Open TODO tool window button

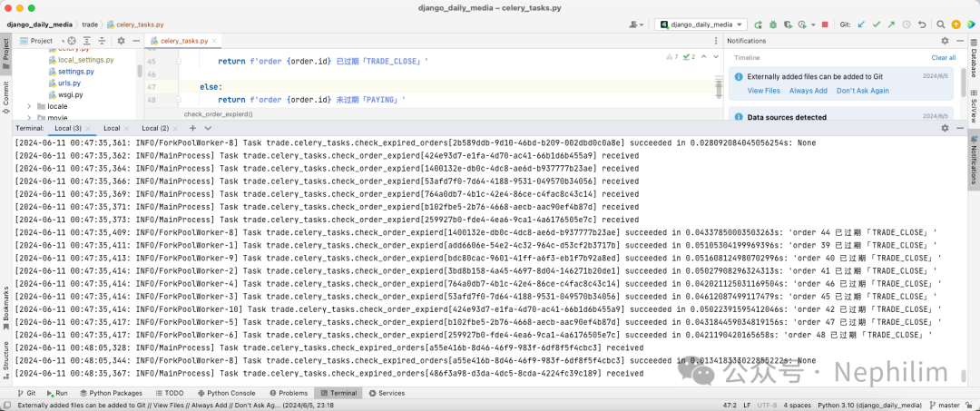tap(169, 393)
